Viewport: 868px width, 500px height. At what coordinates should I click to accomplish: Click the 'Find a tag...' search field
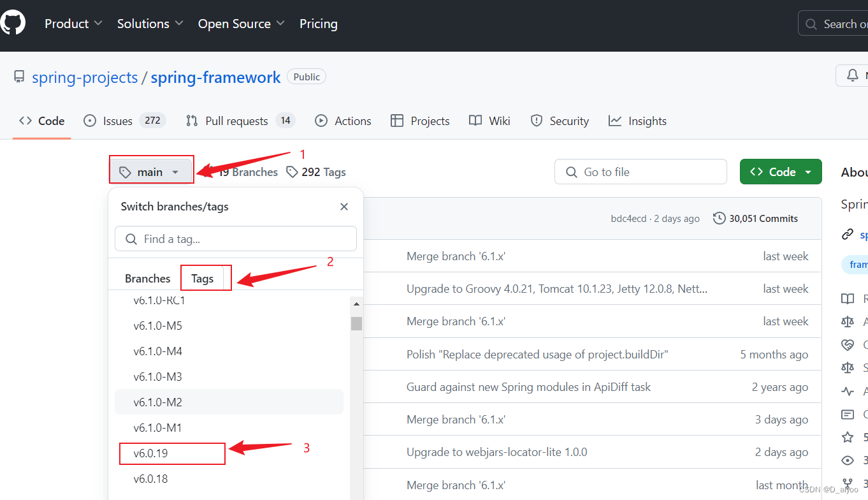(235, 239)
